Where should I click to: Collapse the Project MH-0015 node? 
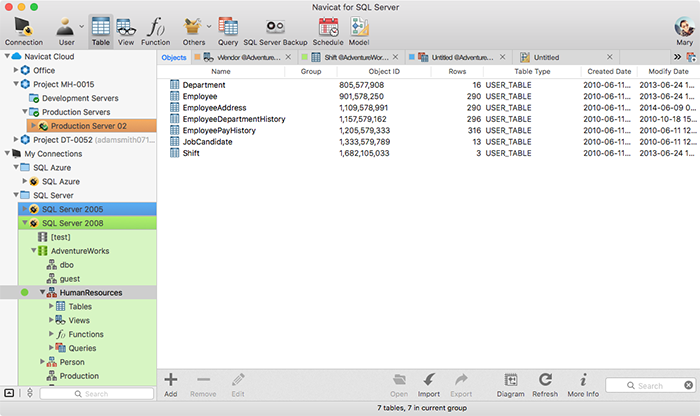point(16,84)
